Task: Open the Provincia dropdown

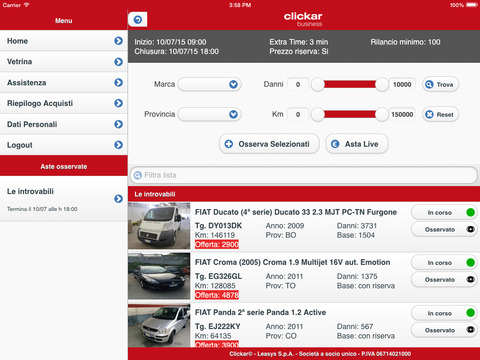Action: click(x=209, y=114)
